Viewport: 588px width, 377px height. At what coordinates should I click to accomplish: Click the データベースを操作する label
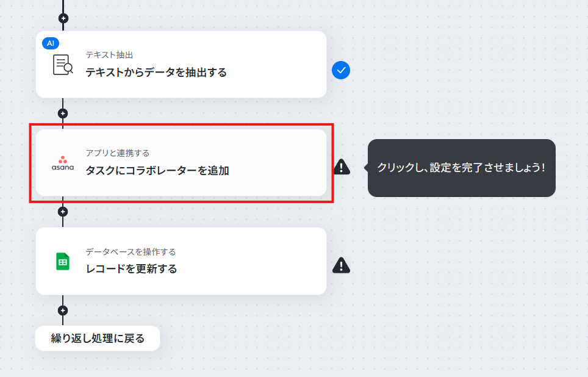(131, 252)
